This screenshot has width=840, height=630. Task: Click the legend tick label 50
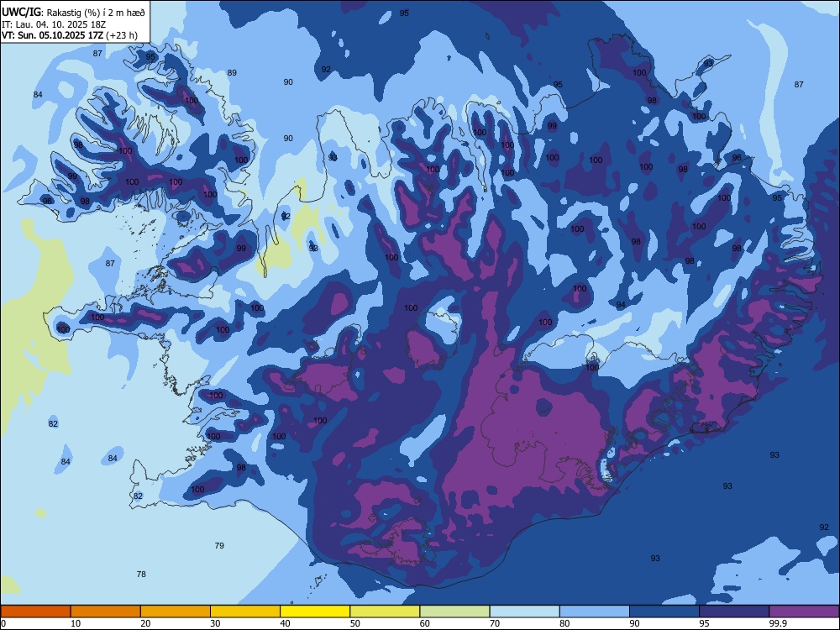(355, 623)
